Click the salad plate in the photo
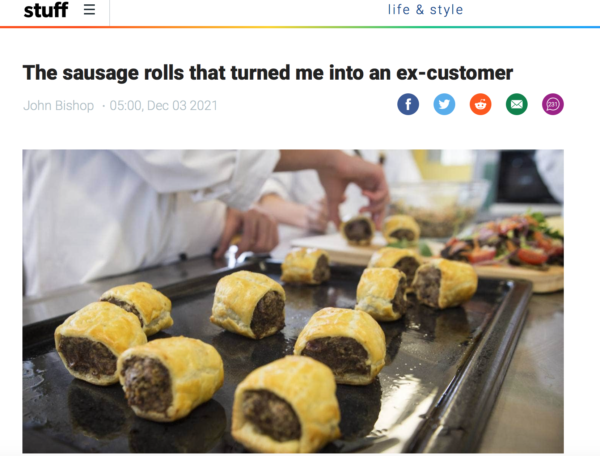 pyautogui.click(x=505, y=243)
